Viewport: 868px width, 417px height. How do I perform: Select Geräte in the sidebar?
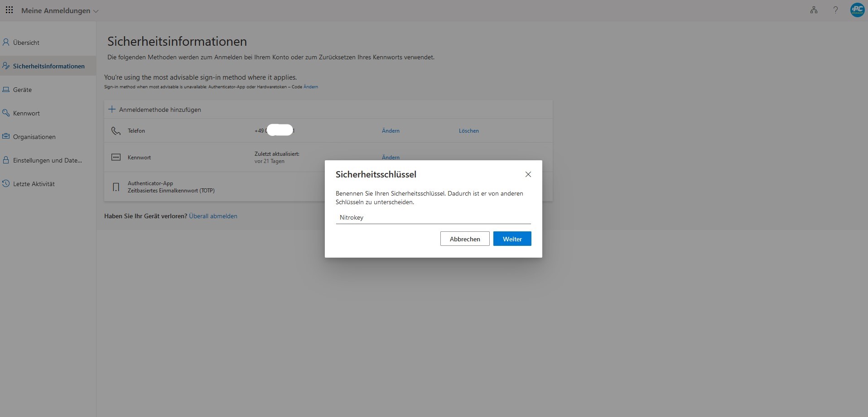(22, 90)
